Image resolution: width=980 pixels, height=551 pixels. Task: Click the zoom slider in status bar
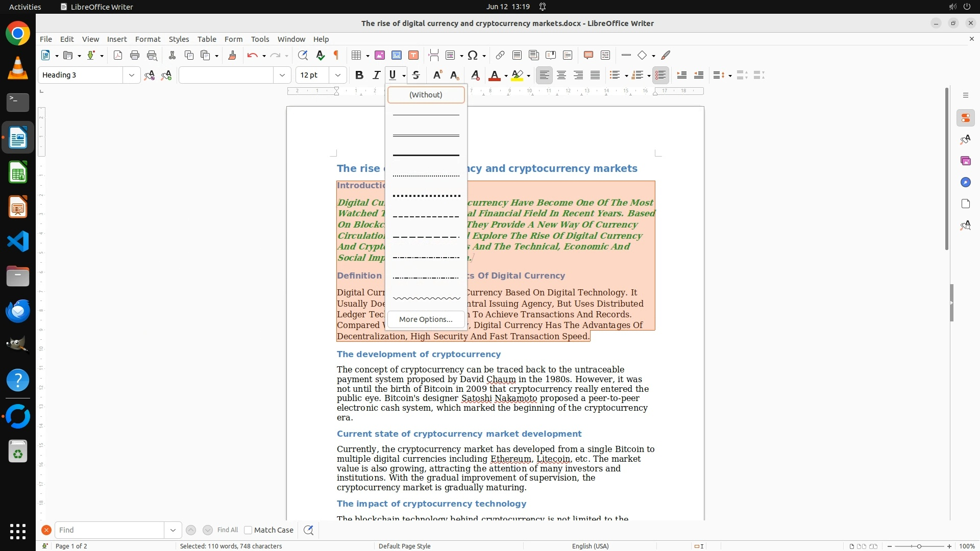(919, 546)
